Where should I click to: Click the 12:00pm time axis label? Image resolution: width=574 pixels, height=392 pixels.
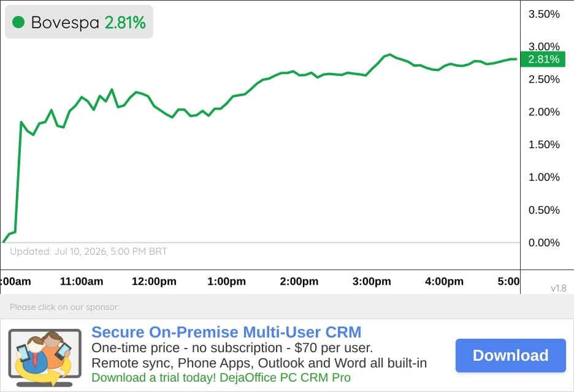point(154,281)
